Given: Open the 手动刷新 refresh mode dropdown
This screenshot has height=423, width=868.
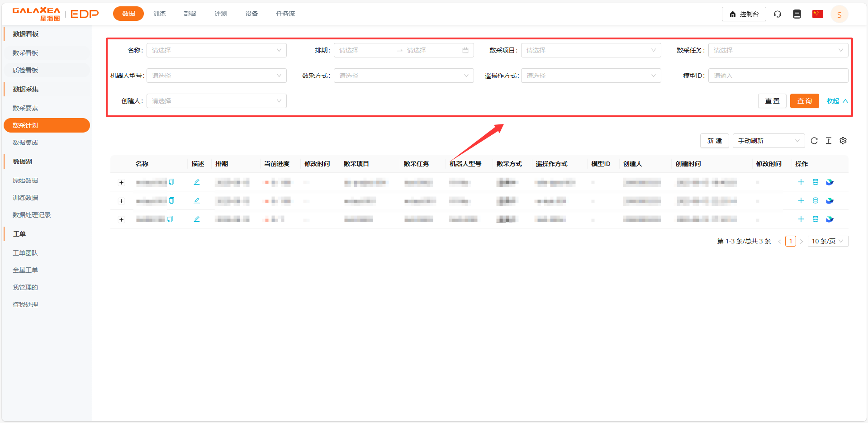Looking at the screenshot, I should (768, 141).
